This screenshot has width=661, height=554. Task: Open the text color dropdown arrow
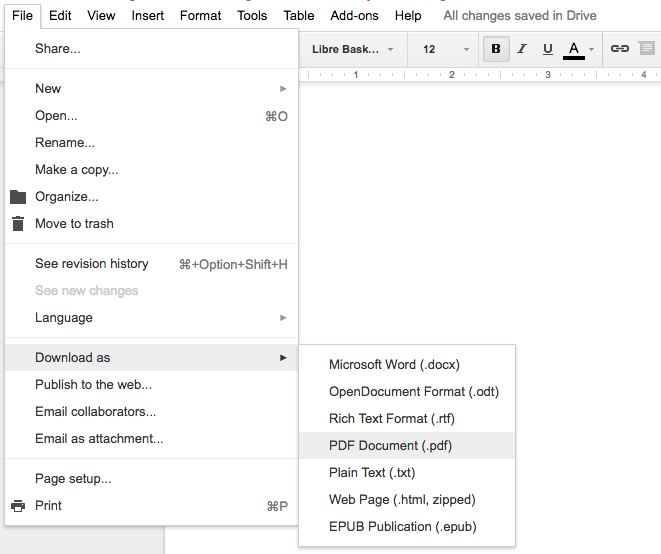tap(592, 49)
